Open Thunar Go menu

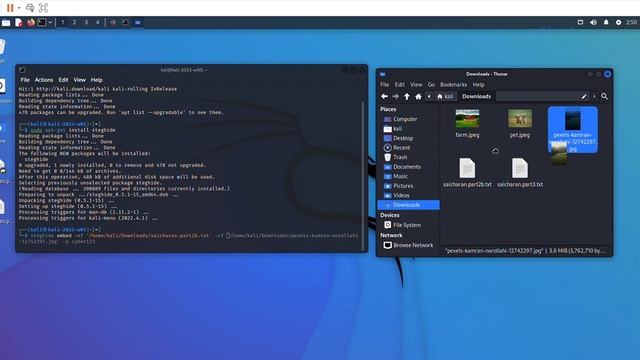pos(431,84)
